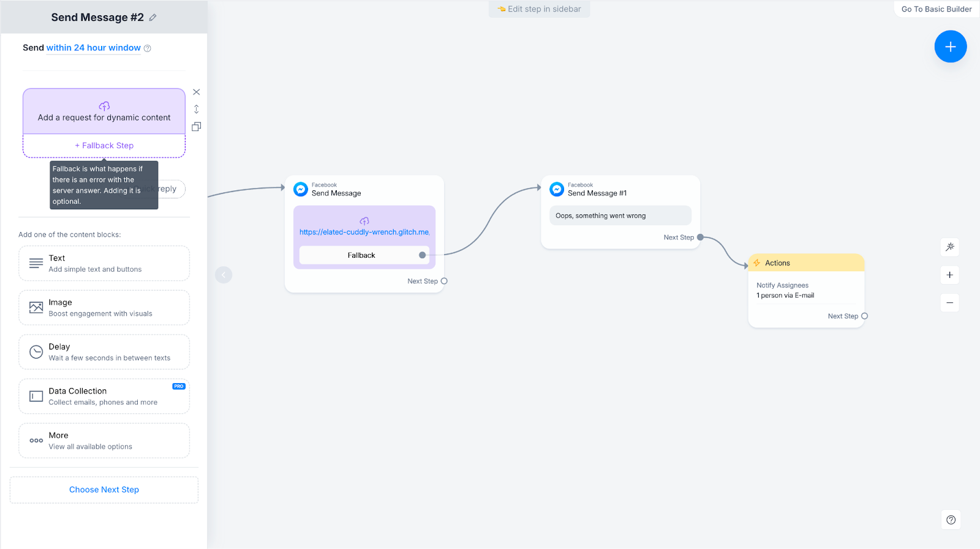Click the Data Collection input field icon
980x549 pixels.
coord(36,396)
